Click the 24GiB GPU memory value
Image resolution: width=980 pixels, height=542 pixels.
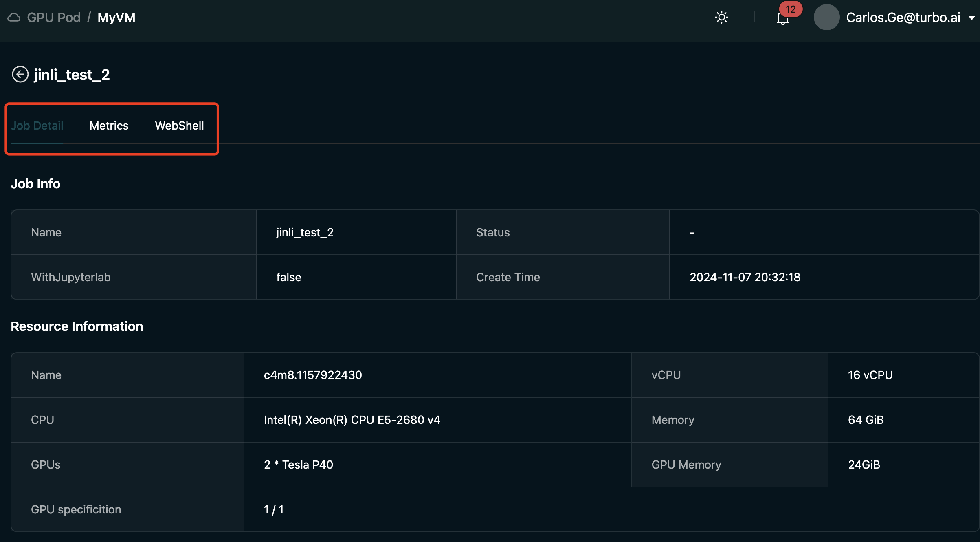coord(864,465)
